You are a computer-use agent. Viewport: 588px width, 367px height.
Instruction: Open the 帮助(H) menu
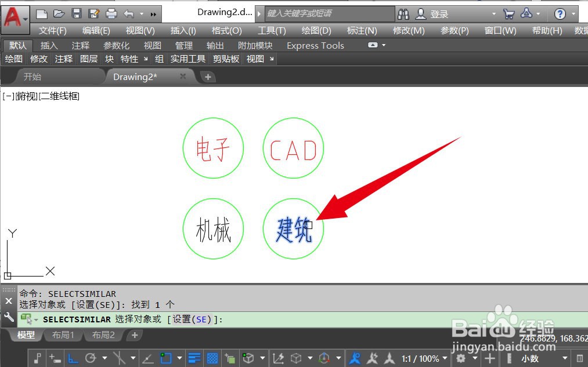coord(547,31)
